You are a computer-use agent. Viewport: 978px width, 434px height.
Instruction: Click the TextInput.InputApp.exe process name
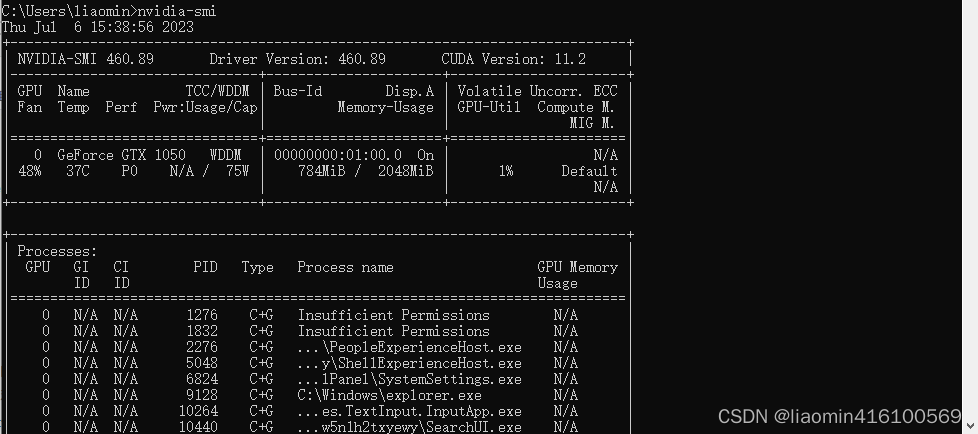pos(410,412)
